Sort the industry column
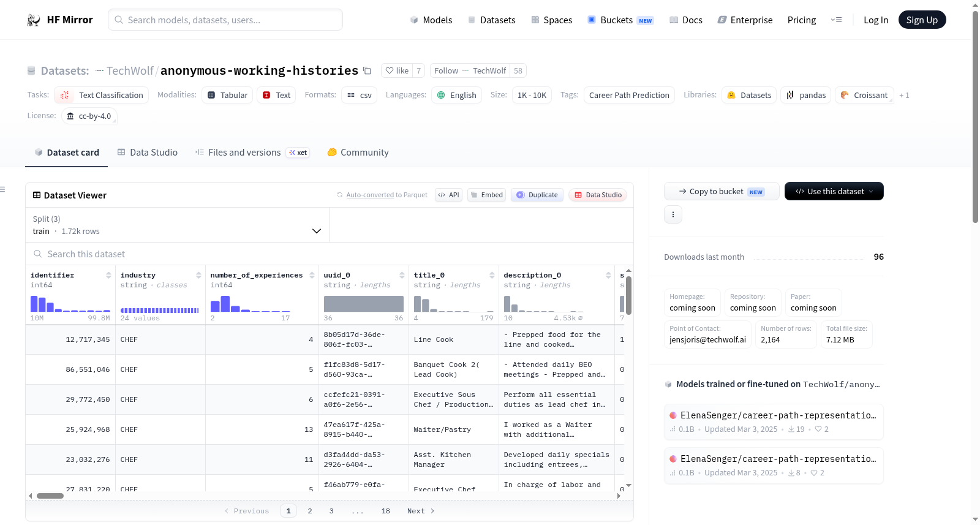980x525 pixels. (x=198, y=275)
